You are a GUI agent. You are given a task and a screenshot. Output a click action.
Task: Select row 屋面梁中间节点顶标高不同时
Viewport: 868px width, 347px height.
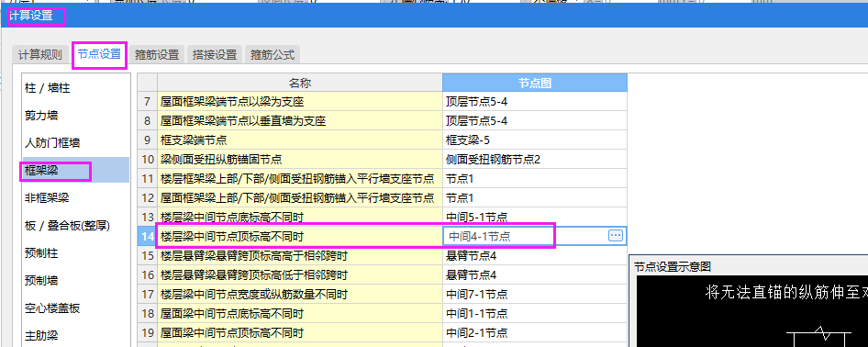[x=300, y=332]
